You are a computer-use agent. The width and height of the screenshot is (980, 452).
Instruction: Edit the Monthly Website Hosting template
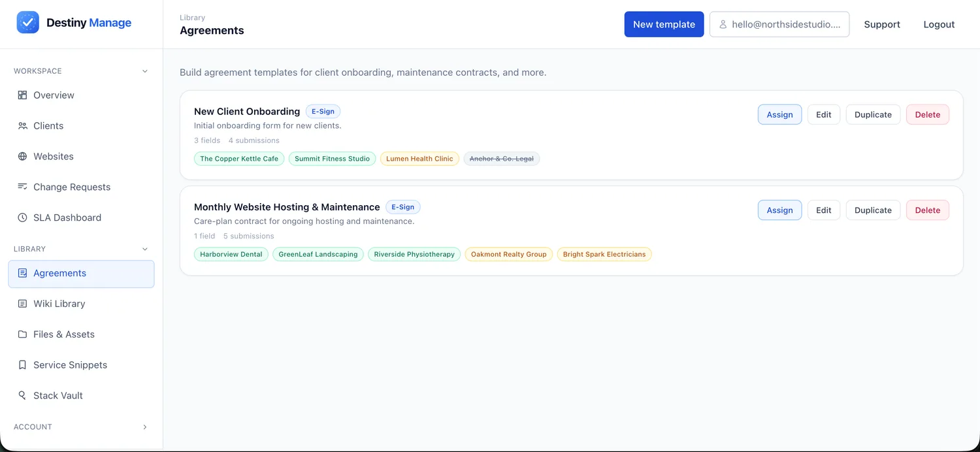[824, 210]
